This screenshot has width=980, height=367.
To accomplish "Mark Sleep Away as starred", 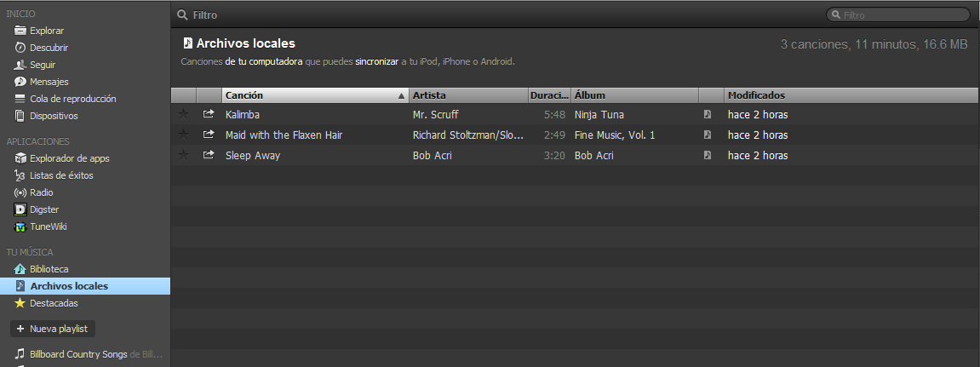I will point(183,155).
